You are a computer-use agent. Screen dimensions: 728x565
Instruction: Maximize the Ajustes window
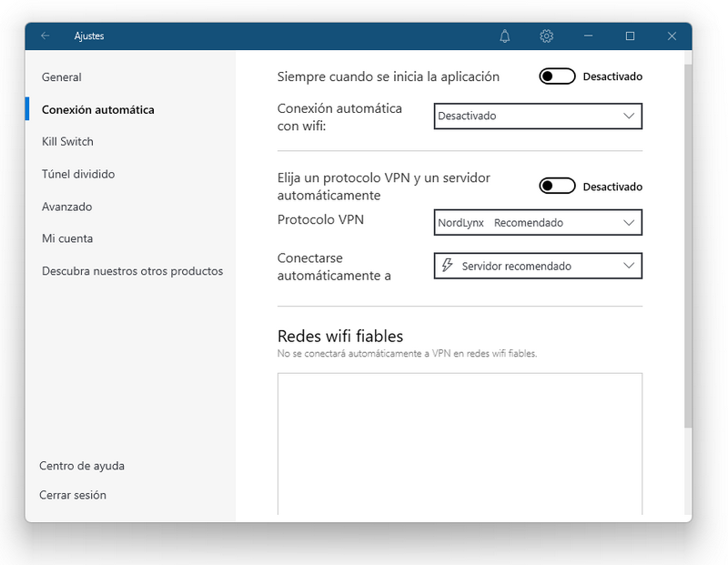click(630, 35)
